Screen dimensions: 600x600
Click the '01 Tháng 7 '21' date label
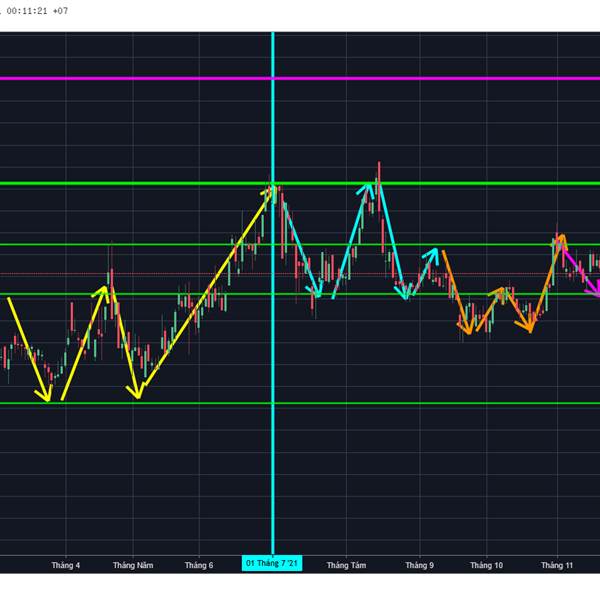[x=272, y=563]
